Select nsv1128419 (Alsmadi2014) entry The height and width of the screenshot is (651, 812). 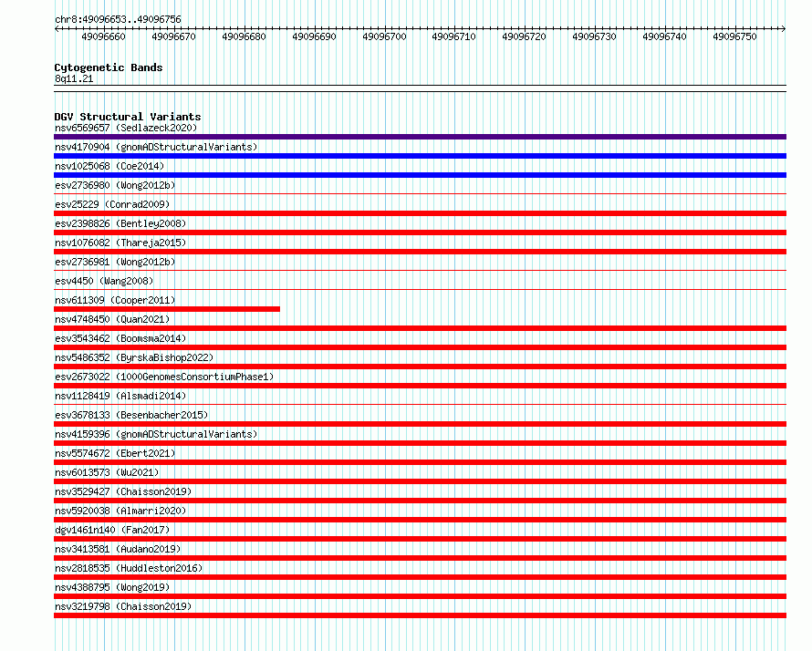pos(120,396)
